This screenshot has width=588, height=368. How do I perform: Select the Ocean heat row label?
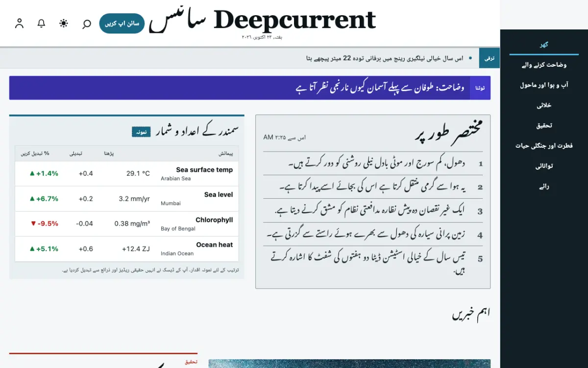(x=215, y=245)
